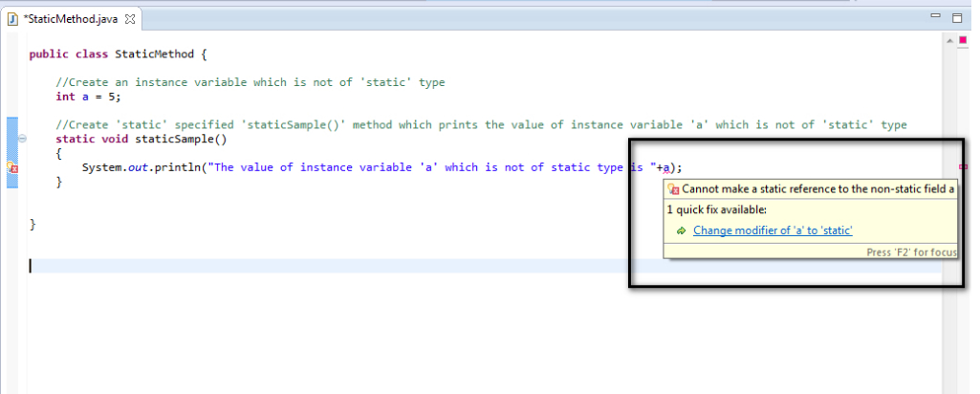Minimize the editor view

[x=936, y=15]
